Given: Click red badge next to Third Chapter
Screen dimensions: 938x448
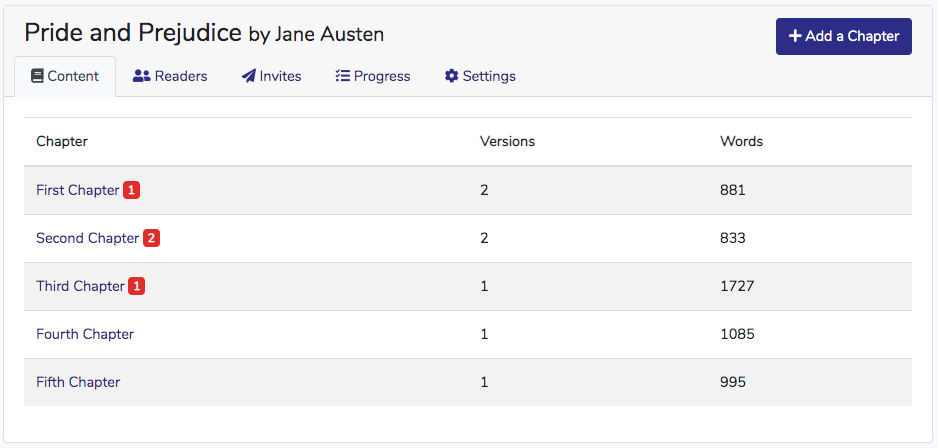Looking at the screenshot, I should coord(137,286).
